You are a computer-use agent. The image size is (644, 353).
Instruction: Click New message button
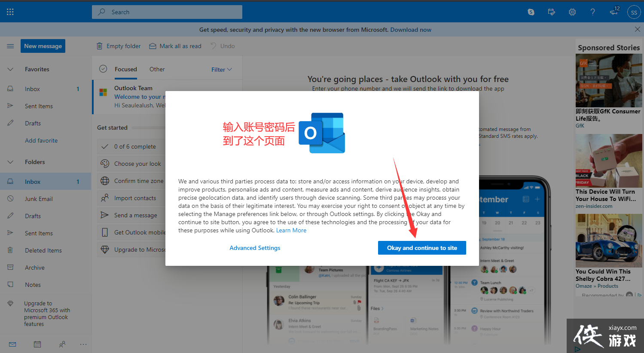[x=43, y=46]
